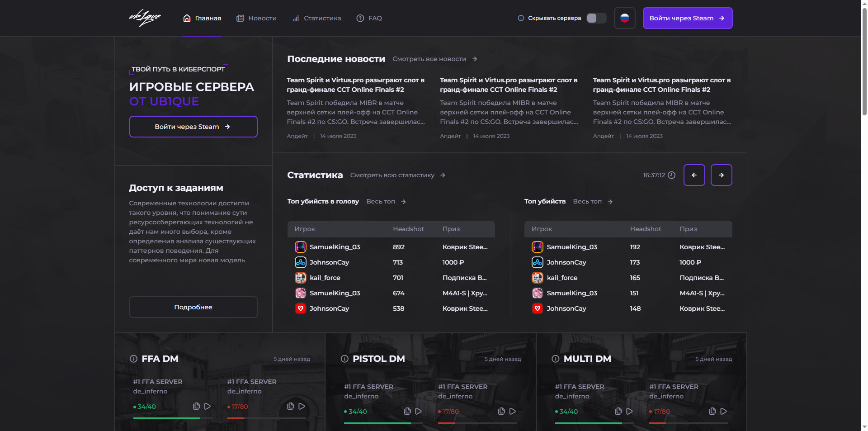Connect to PISTOL DM server with 34/40 players
This screenshot has width=868, height=431.
pyautogui.click(x=419, y=411)
